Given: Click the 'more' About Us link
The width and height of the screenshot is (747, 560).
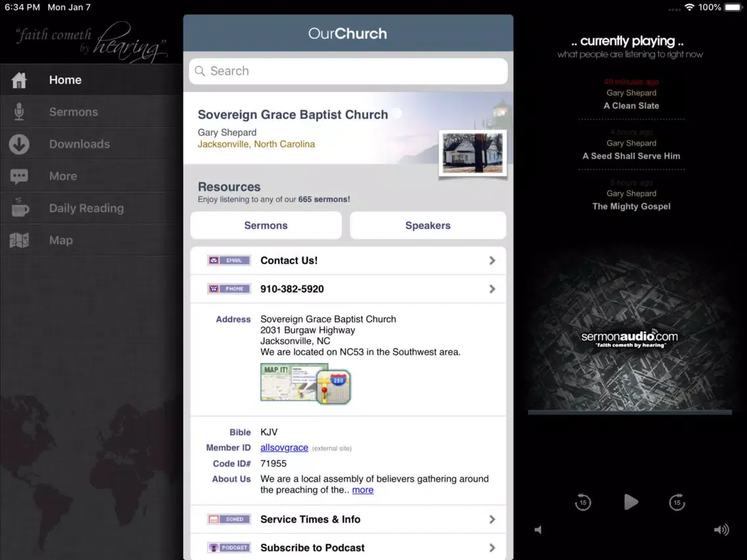Looking at the screenshot, I should click(362, 490).
